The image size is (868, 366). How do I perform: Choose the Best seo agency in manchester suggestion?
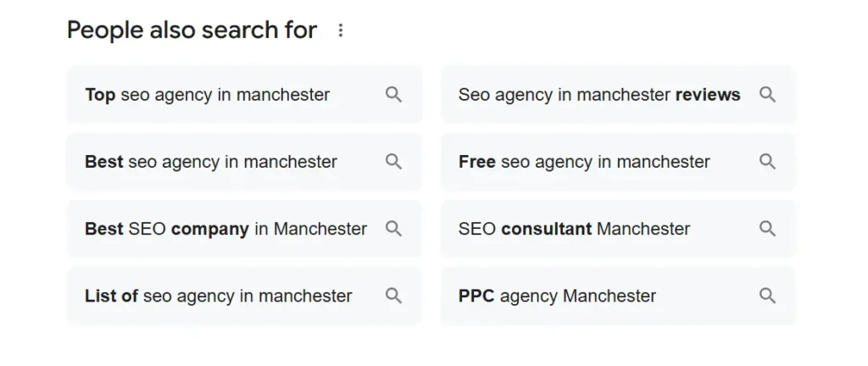(x=244, y=162)
